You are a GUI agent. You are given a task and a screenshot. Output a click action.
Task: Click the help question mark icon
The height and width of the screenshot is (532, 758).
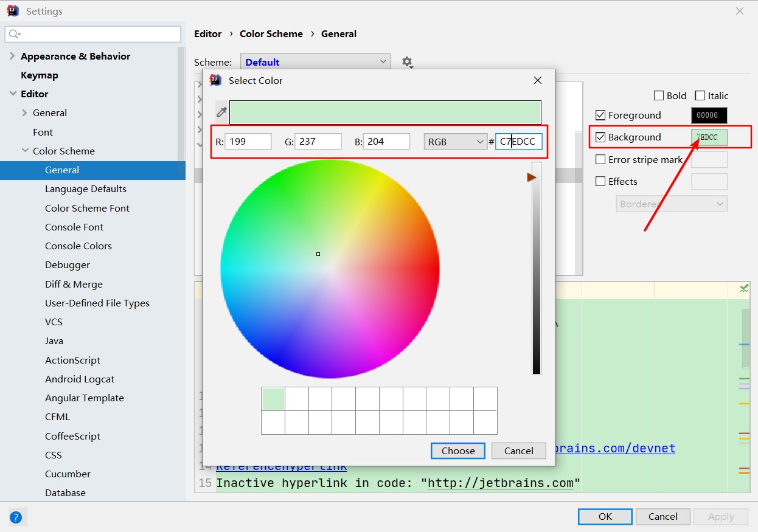pos(16,517)
